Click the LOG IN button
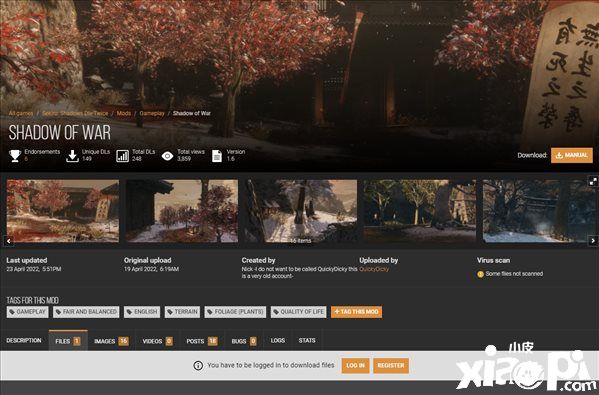The image size is (599, 395). [355, 366]
